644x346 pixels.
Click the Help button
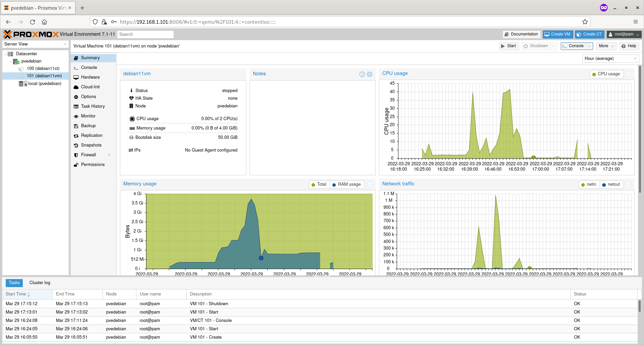tap(629, 46)
